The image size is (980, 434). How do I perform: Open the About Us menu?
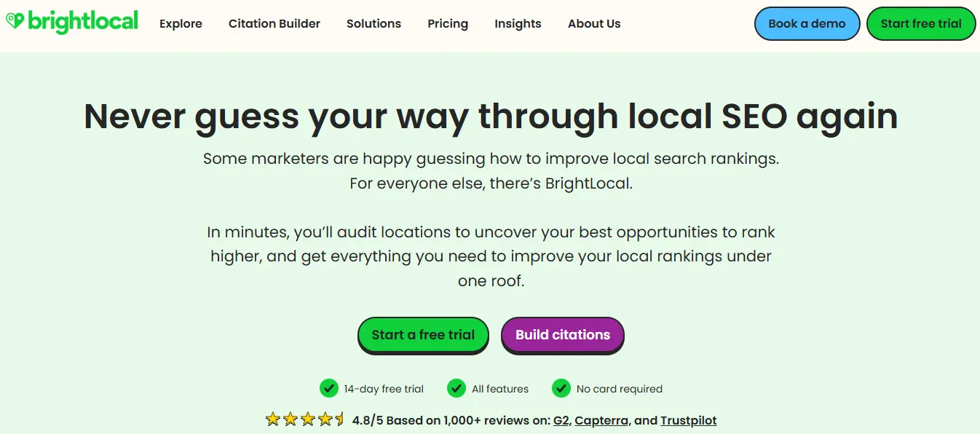pyautogui.click(x=594, y=23)
